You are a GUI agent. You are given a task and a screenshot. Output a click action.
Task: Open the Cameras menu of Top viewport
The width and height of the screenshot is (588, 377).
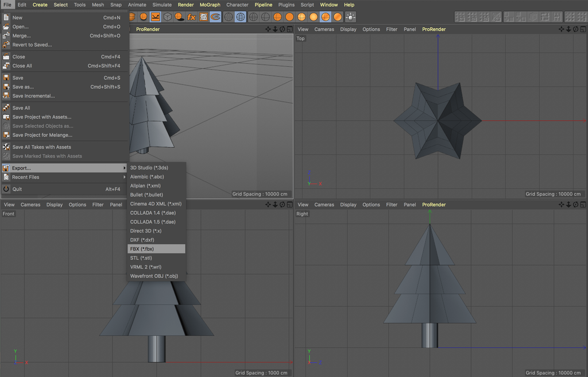[x=324, y=29]
